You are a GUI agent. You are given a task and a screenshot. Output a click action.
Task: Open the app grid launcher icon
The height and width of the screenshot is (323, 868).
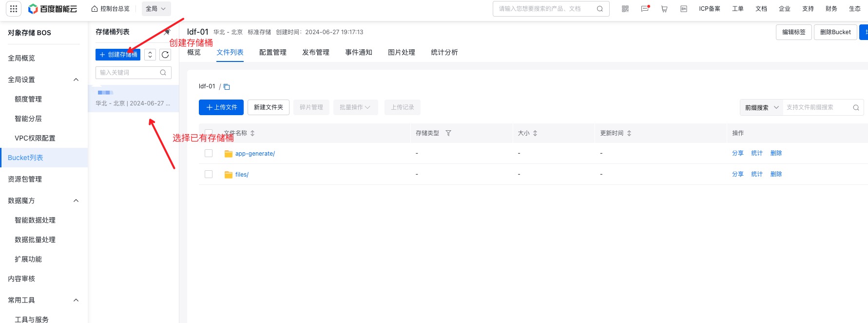14,9
